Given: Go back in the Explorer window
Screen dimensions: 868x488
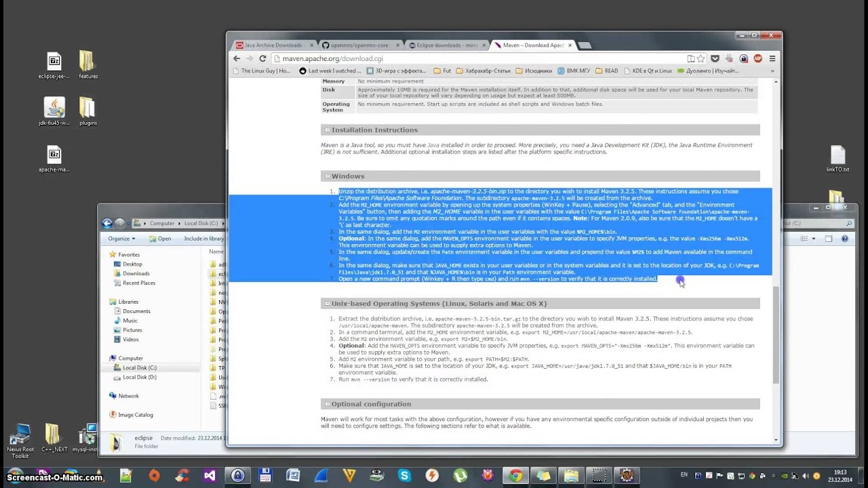Looking at the screenshot, I should [107, 223].
